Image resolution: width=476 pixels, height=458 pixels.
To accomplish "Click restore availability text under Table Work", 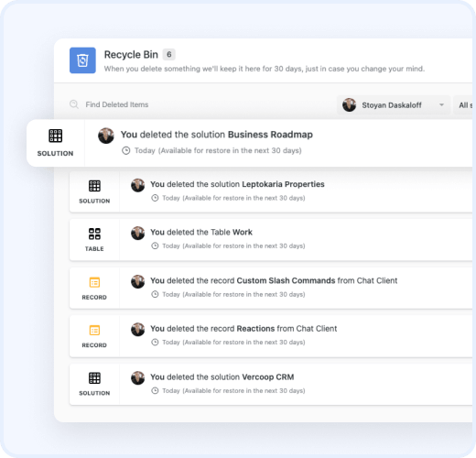I will pyautogui.click(x=233, y=246).
